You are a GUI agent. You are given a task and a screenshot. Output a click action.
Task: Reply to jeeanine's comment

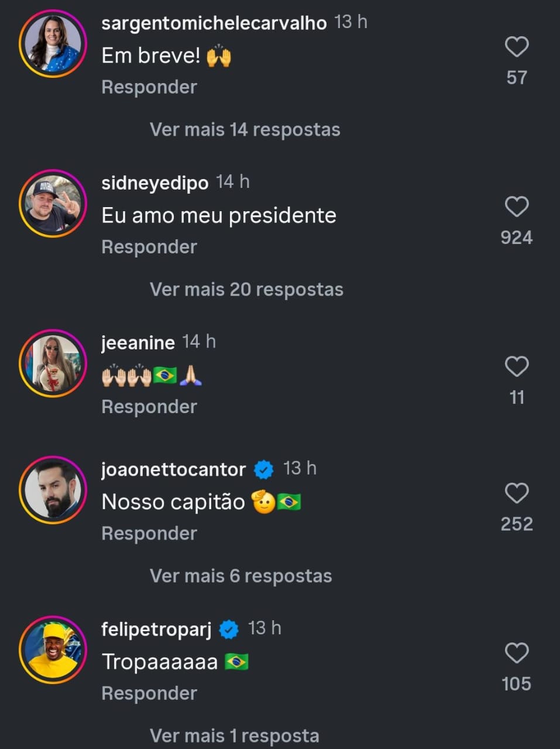click(149, 407)
